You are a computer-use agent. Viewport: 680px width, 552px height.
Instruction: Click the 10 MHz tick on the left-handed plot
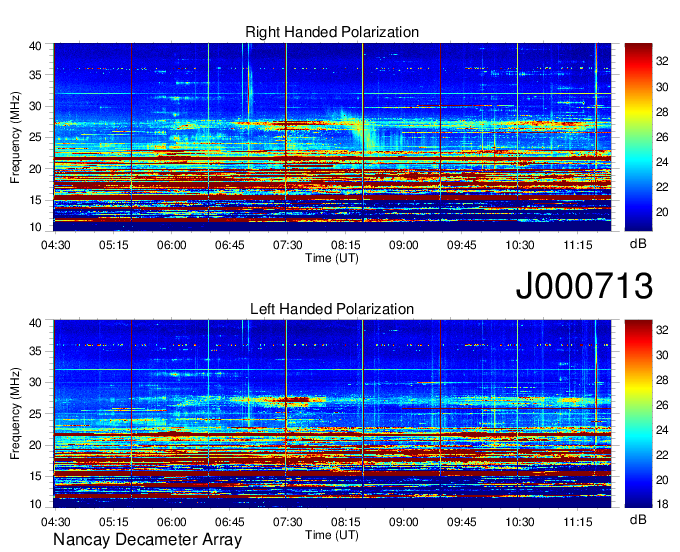(x=35, y=504)
